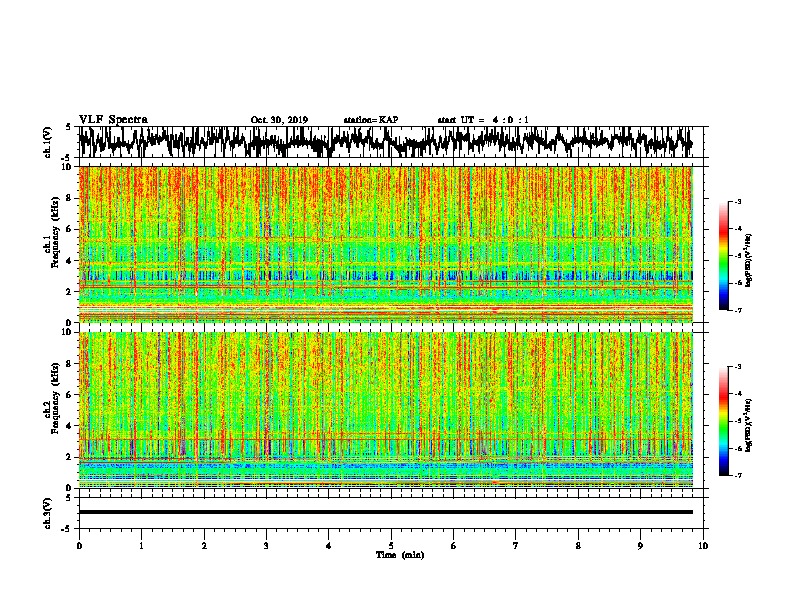This screenshot has width=792, height=612.
Task: Click the time axis tick label '3'
Action: (x=266, y=546)
